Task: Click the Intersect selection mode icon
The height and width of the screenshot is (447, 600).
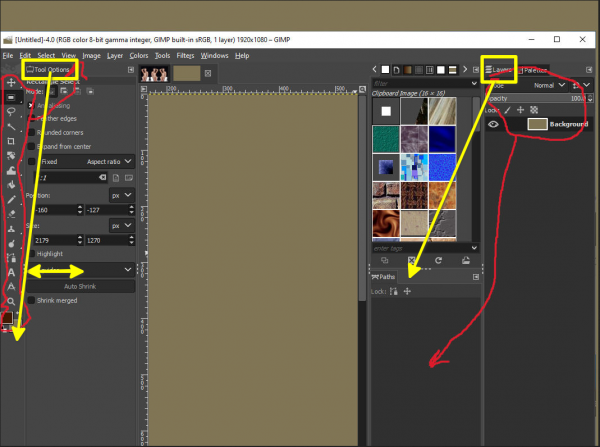Action: tap(90, 91)
